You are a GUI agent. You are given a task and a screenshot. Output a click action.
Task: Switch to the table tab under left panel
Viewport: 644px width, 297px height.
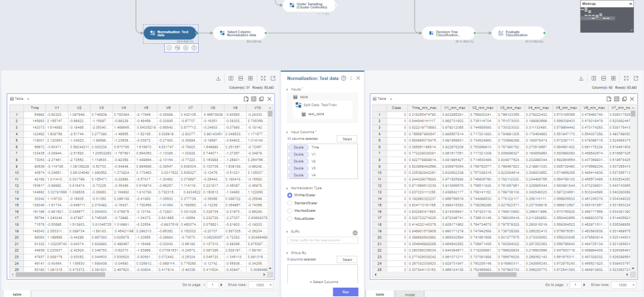[17, 294]
